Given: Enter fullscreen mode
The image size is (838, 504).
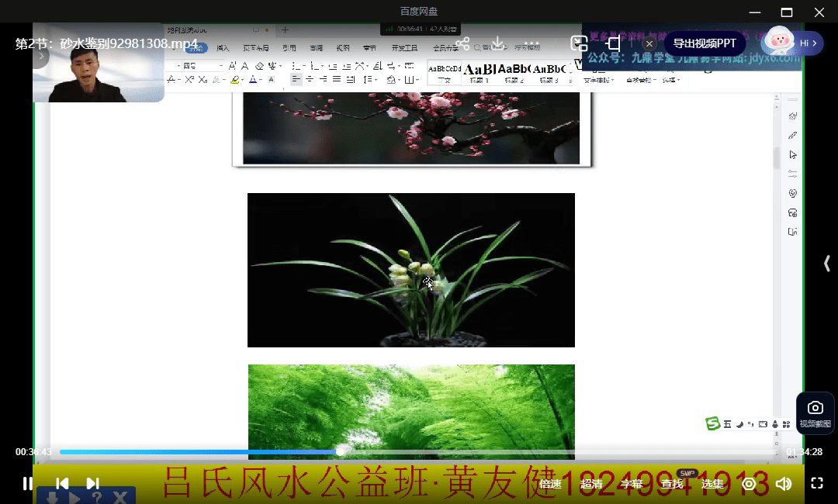Looking at the screenshot, I should pyautogui.click(x=816, y=484).
